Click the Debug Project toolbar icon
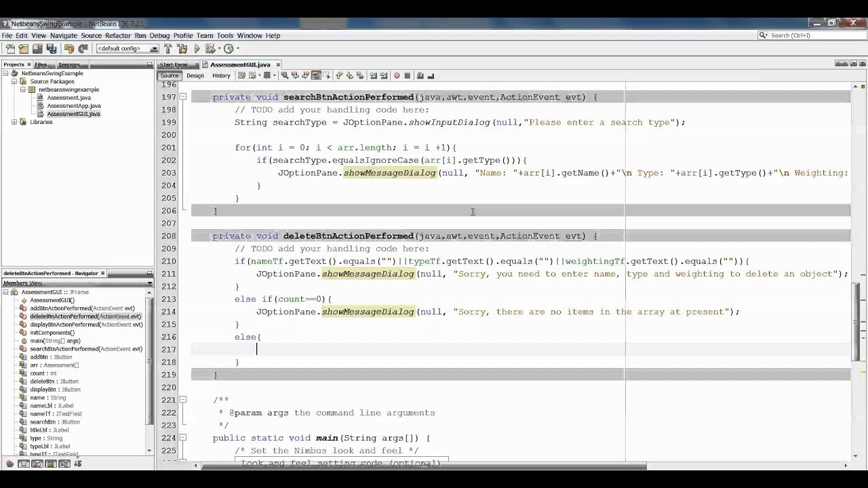The width and height of the screenshot is (868, 488). tap(210, 49)
